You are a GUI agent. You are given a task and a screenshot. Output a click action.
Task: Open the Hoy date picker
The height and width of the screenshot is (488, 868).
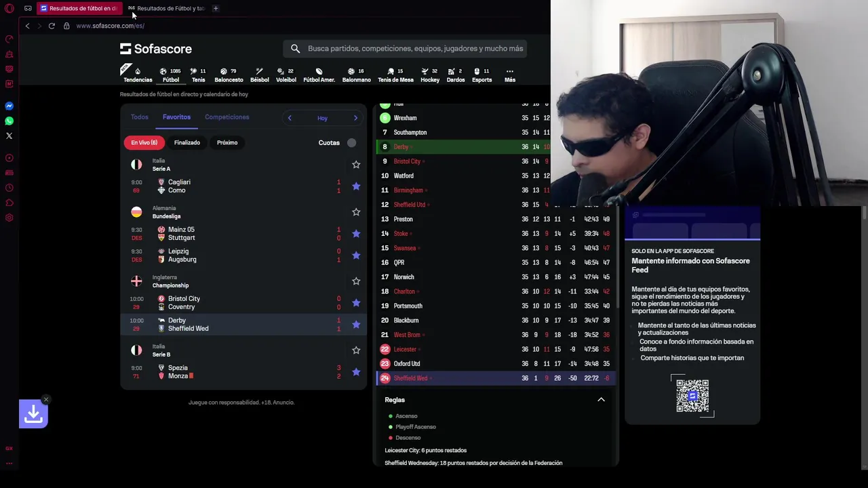(322, 118)
